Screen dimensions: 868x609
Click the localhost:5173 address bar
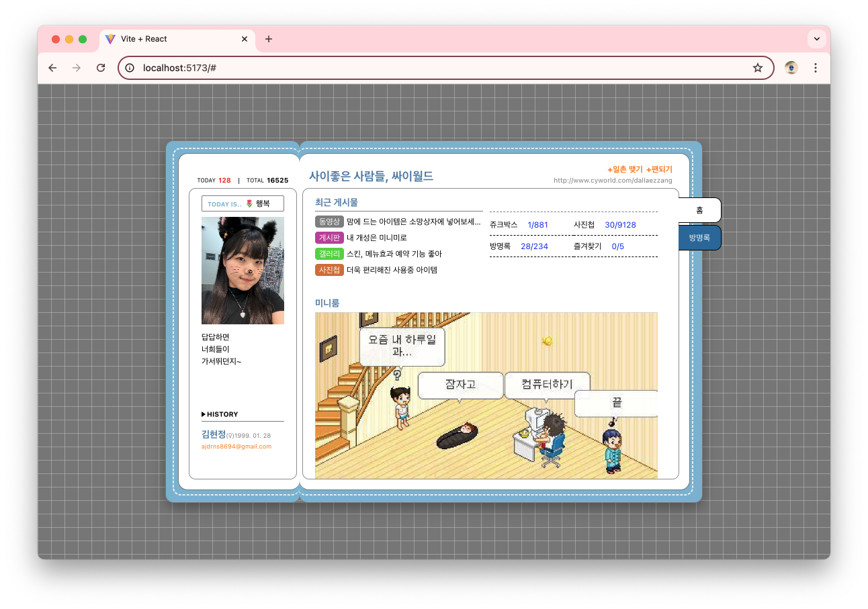point(446,68)
